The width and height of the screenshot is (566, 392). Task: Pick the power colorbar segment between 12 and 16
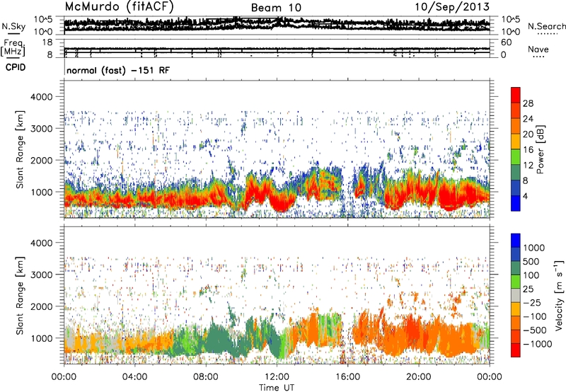[516, 157]
